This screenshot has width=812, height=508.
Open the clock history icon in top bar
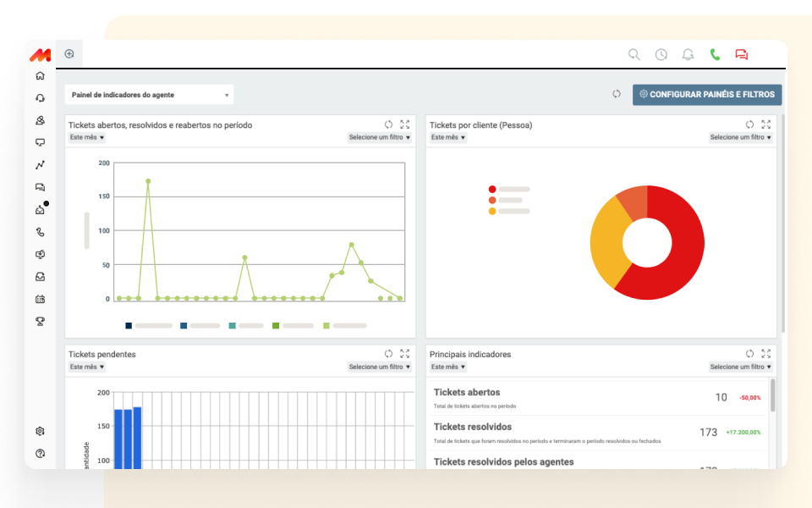click(661, 54)
